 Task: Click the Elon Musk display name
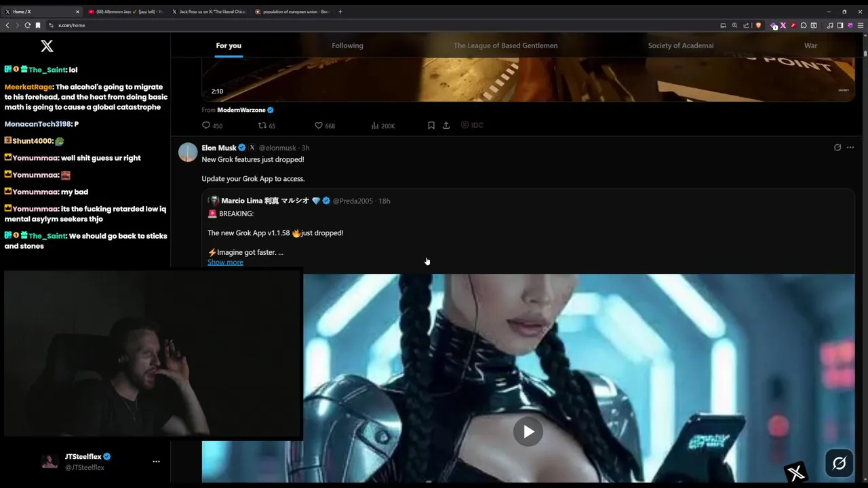(219, 148)
